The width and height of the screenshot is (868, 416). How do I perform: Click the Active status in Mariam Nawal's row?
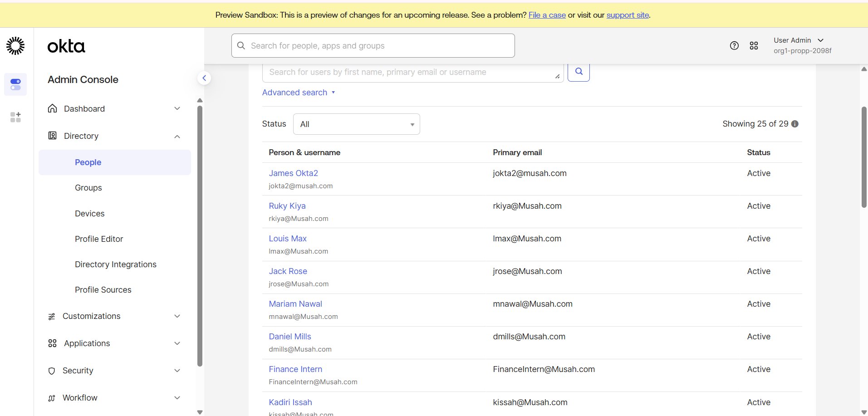click(x=759, y=304)
